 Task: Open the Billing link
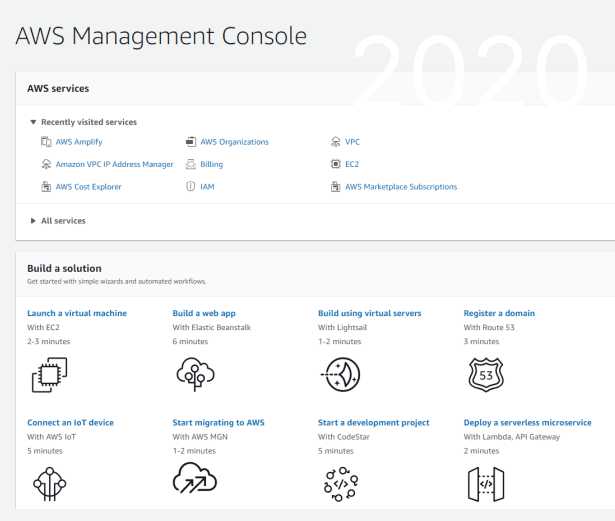tap(211, 164)
